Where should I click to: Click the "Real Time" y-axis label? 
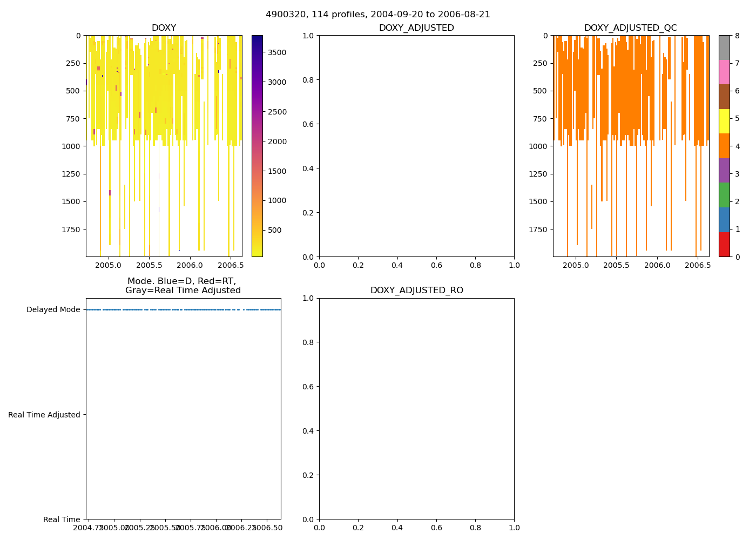tap(62, 519)
